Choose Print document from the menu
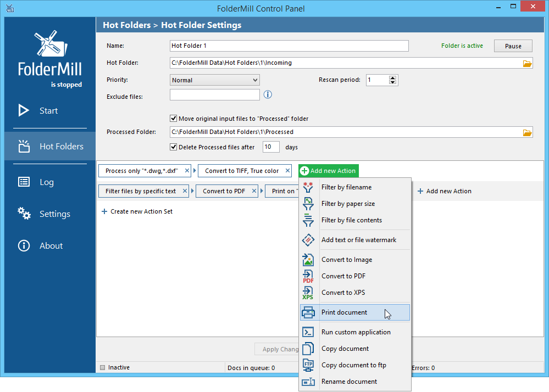The height and width of the screenshot is (392, 549). (355, 312)
